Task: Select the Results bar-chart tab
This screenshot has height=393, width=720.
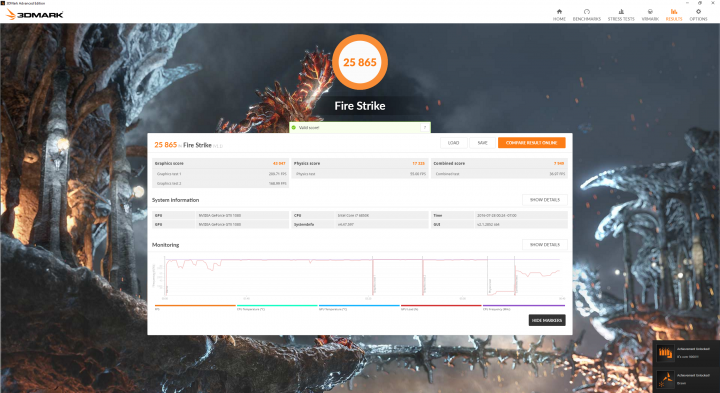Action: 674,15
